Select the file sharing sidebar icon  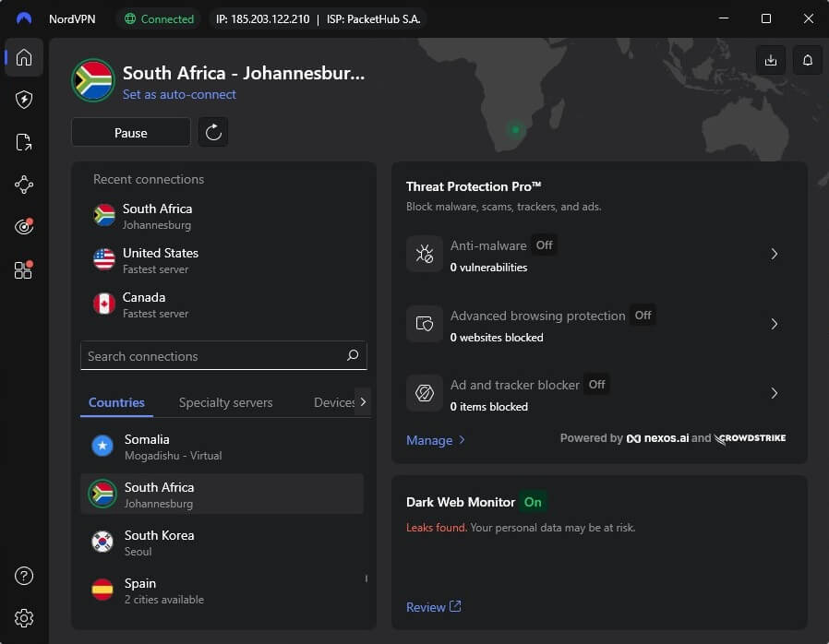(x=23, y=142)
